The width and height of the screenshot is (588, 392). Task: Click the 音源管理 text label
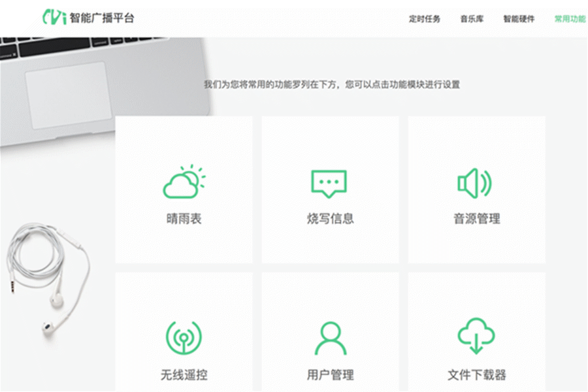477,219
